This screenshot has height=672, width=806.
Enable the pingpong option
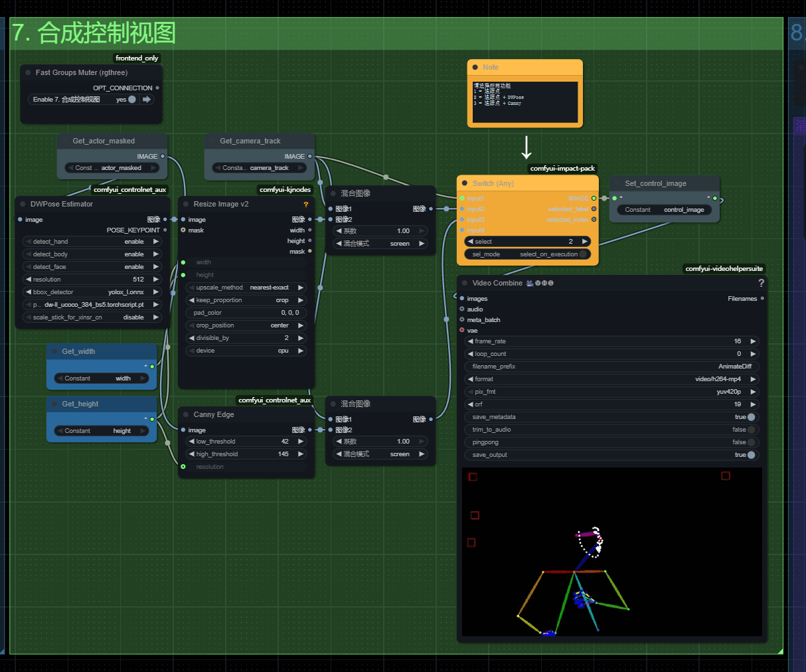pyautogui.click(x=751, y=442)
